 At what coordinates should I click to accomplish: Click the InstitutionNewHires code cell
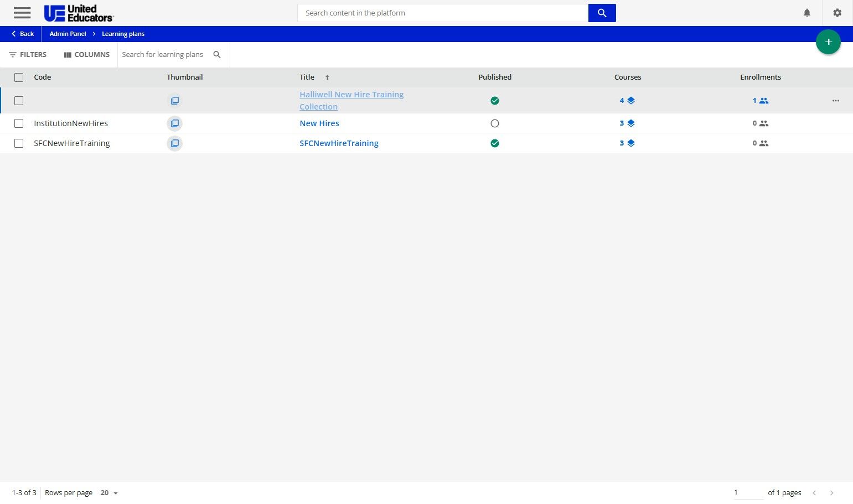click(71, 123)
